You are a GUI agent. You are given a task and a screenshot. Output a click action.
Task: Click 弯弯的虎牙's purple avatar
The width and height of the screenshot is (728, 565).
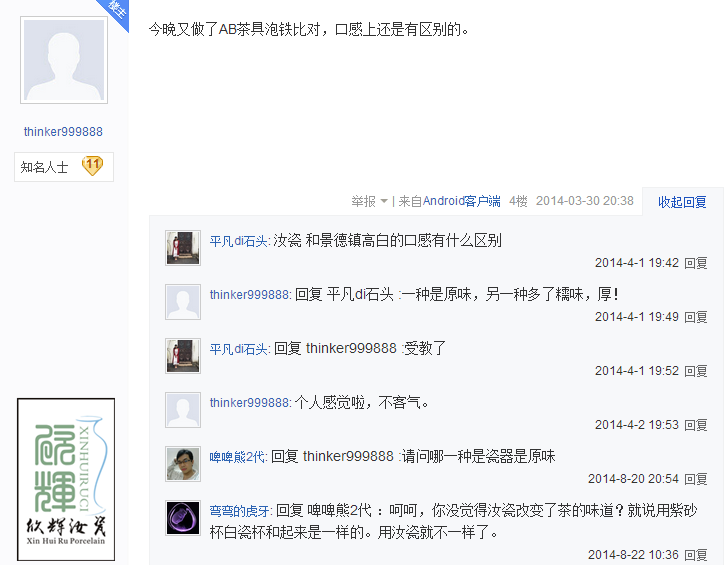(x=183, y=518)
